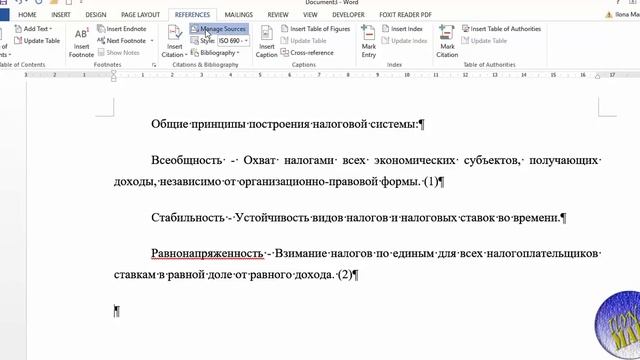
Task: Click Update Table in Table of Contents group
Action: (x=37, y=40)
